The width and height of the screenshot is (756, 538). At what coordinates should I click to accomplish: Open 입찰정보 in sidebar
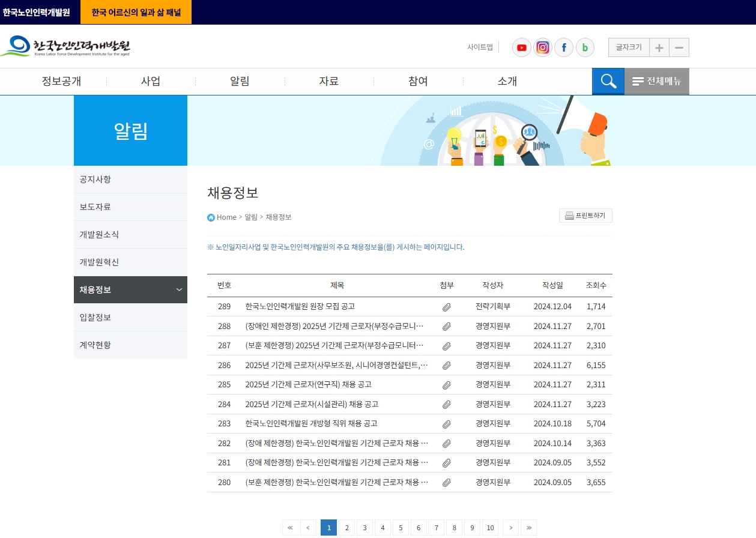pos(130,318)
